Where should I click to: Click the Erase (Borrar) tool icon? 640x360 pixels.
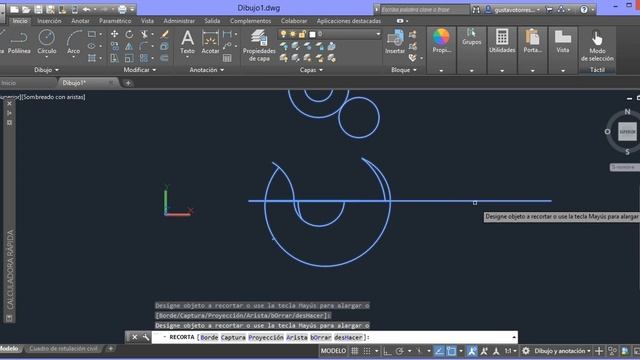pyautogui.click(x=164, y=34)
